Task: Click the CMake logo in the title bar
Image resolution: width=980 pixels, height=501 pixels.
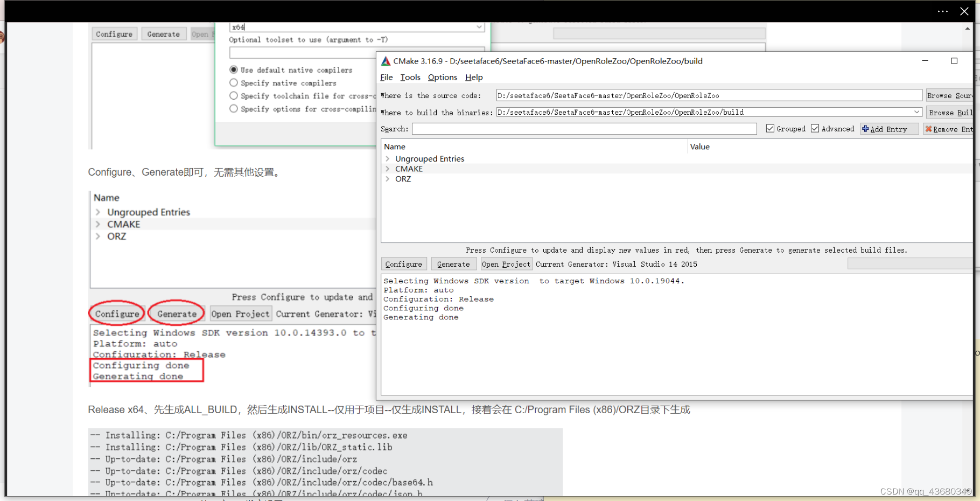Action: tap(386, 61)
